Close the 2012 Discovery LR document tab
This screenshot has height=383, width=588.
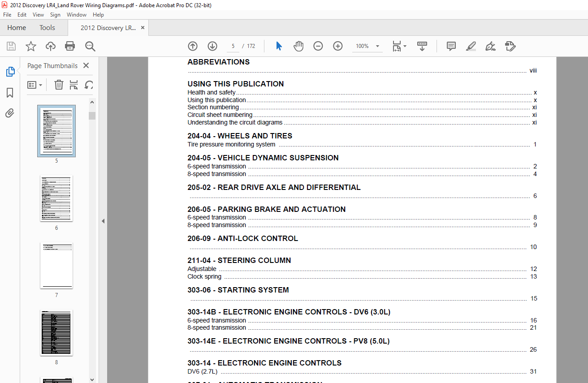(143, 28)
